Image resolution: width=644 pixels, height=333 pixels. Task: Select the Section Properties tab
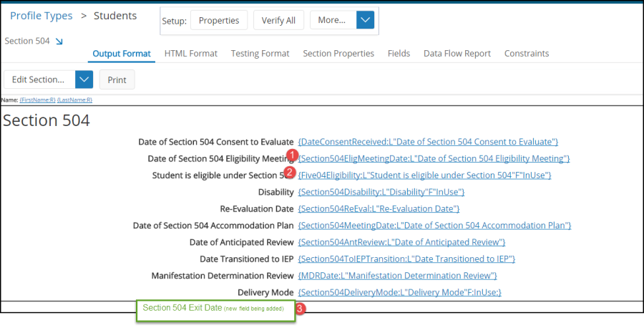coord(338,54)
